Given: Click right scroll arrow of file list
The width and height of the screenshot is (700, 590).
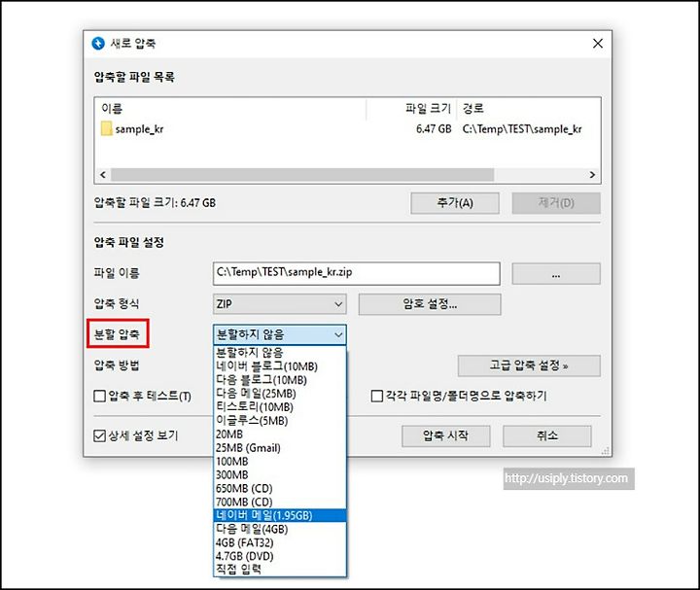Looking at the screenshot, I should [592, 175].
